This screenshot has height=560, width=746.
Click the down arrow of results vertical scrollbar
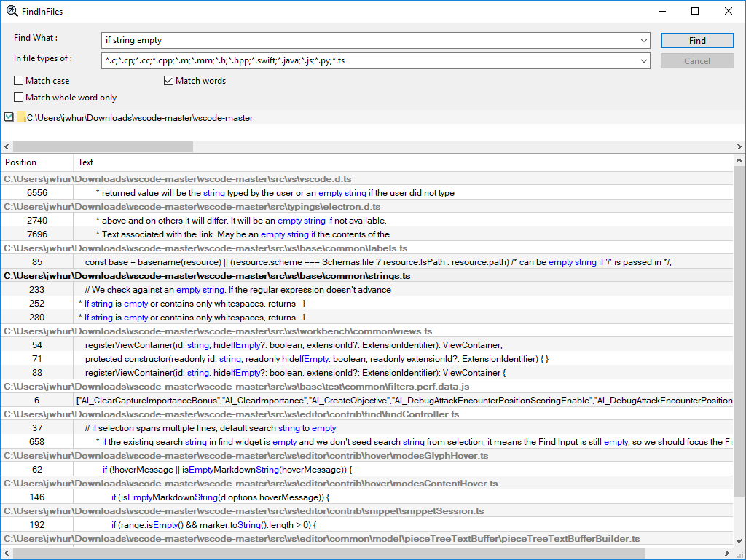739,540
